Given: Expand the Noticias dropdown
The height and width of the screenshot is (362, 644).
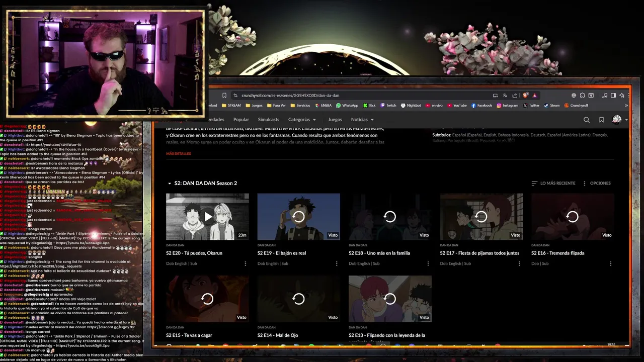Looking at the screenshot, I should click(362, 120).
